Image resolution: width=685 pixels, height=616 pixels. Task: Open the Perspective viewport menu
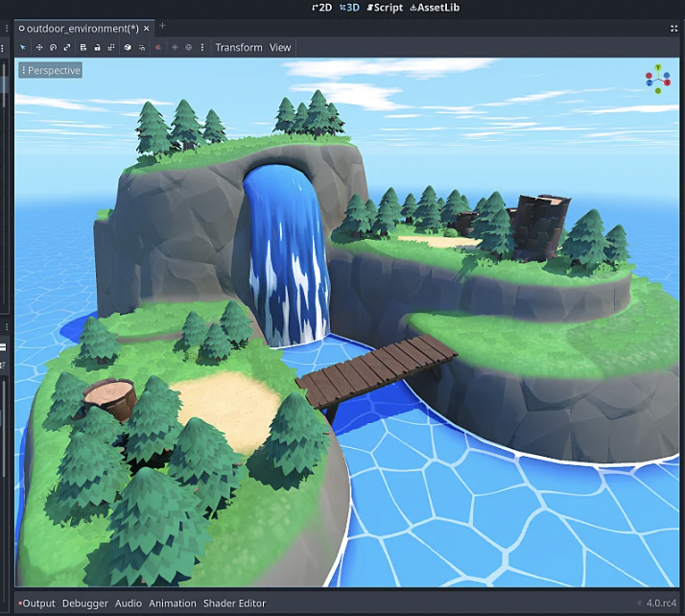pyautogui.click(x=51, y=70)
